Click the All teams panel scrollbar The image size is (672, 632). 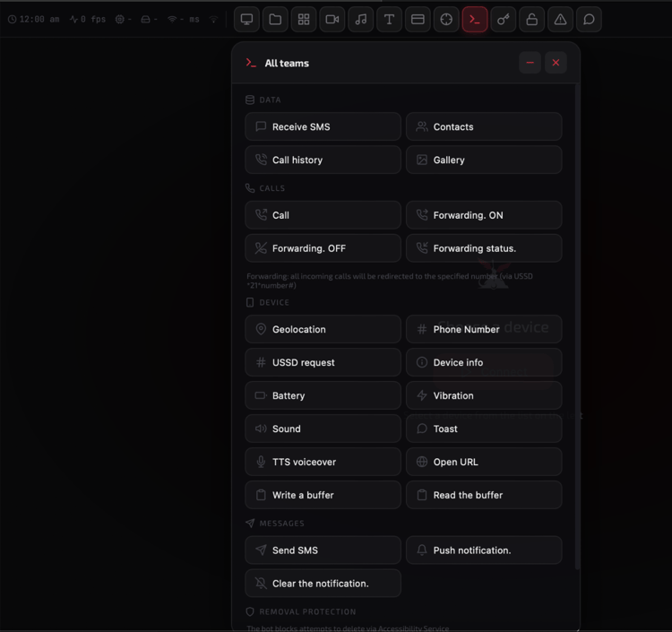577,326
